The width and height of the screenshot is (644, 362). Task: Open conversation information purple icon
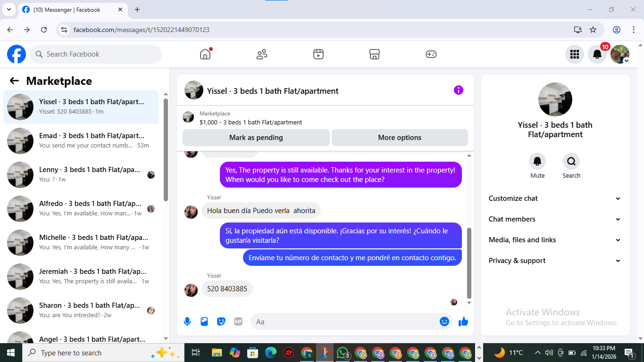click(459, 90)
